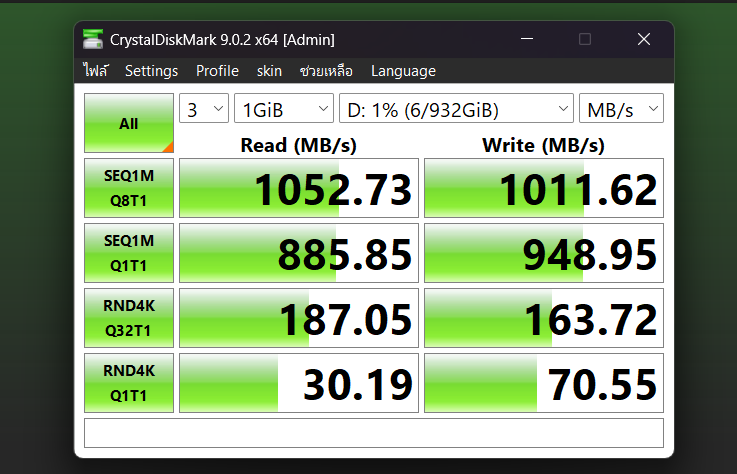Click the empty comment field at bottom
This screenshot has width=737, height=474.
pyautogui.click(x=374, y=433)
